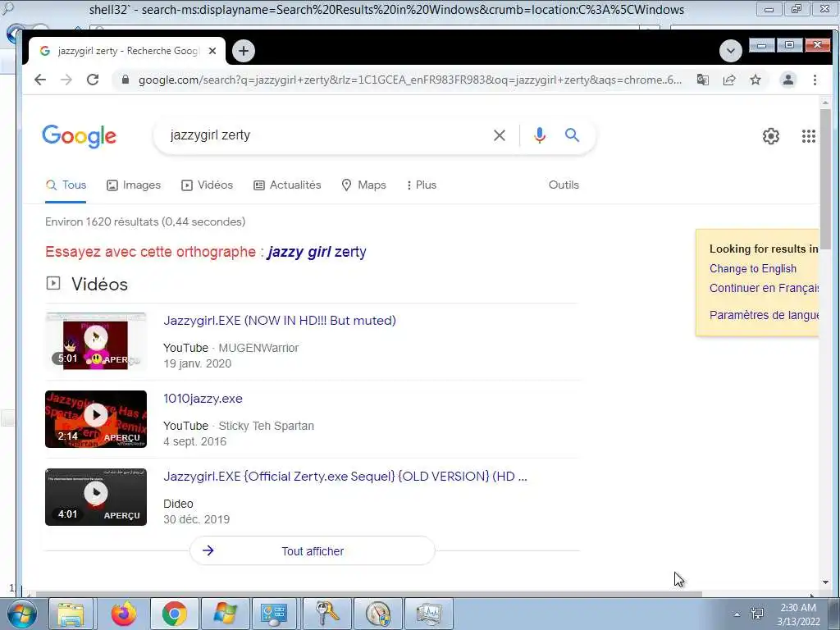Expand the Plus more options

tap(422, 185)
